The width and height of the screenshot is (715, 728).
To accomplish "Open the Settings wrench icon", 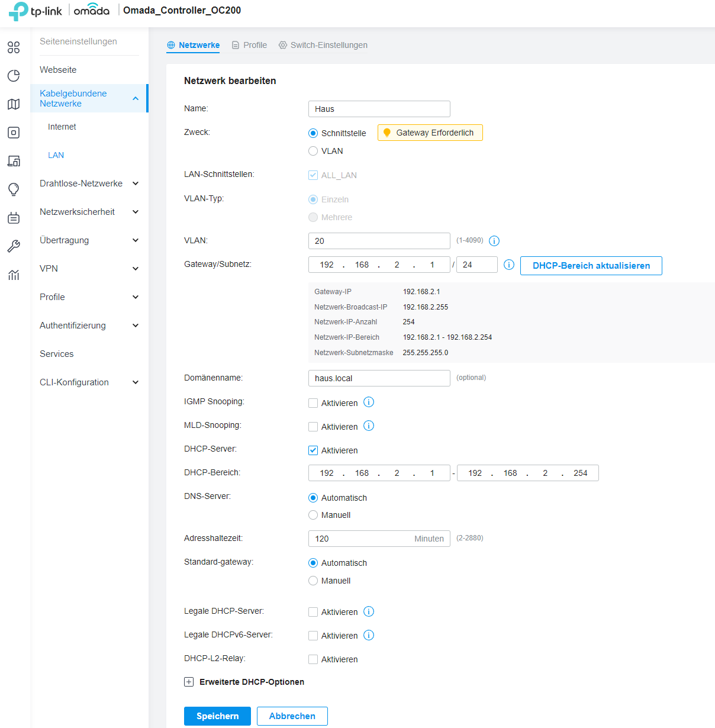I will tap(14, 246).
